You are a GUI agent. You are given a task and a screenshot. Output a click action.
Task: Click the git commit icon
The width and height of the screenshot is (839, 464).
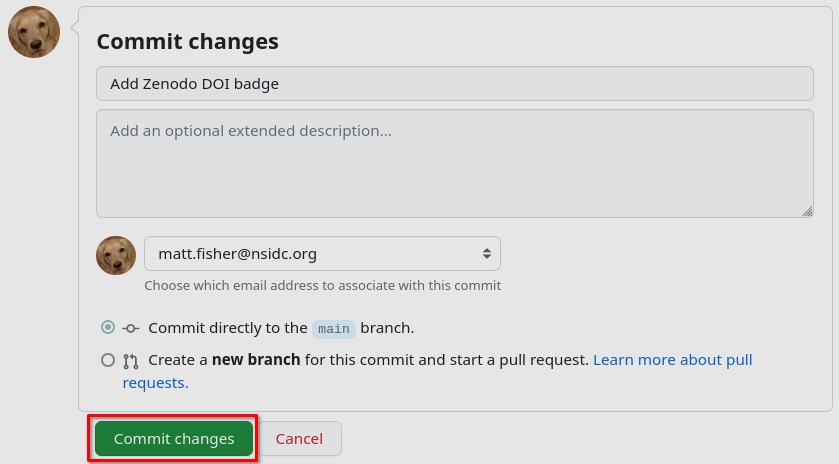131,328
